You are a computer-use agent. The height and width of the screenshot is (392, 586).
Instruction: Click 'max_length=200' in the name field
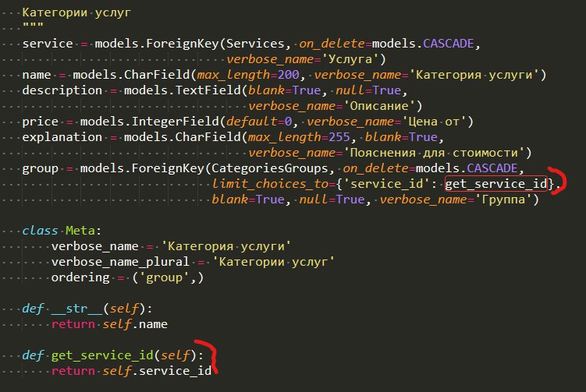click(248, 75)
